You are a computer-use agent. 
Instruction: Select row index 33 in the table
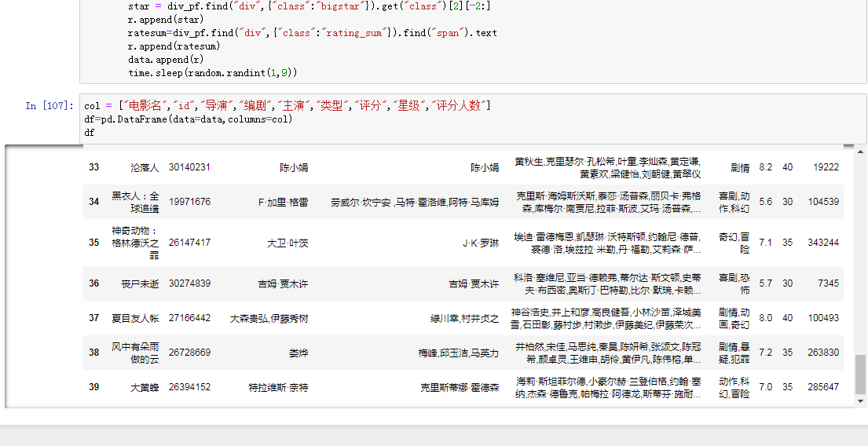(x=94, y=167)
